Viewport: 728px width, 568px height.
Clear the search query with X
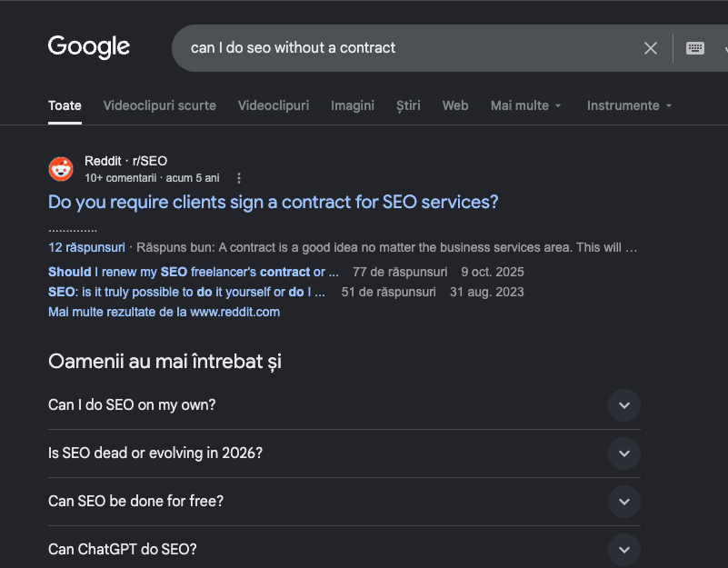pos(651,48)
